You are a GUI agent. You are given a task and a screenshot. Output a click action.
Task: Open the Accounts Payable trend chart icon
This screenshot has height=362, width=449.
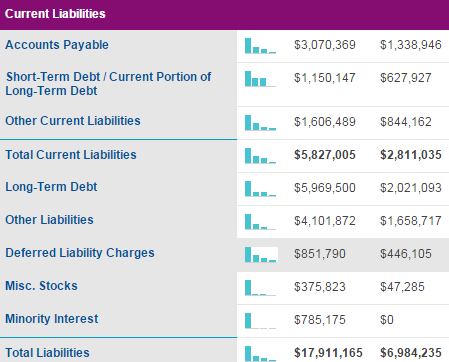click(x=260, y=46)
